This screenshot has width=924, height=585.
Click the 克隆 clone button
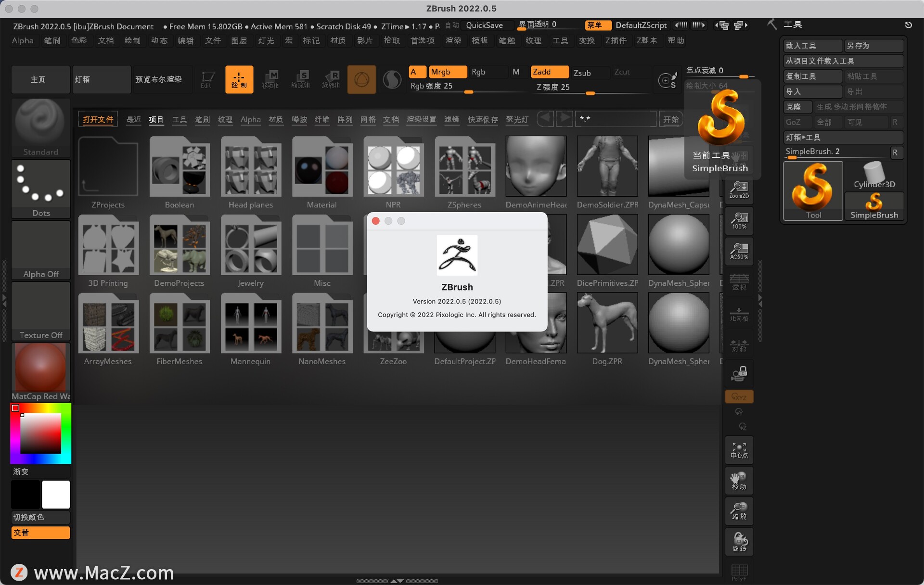797,107
